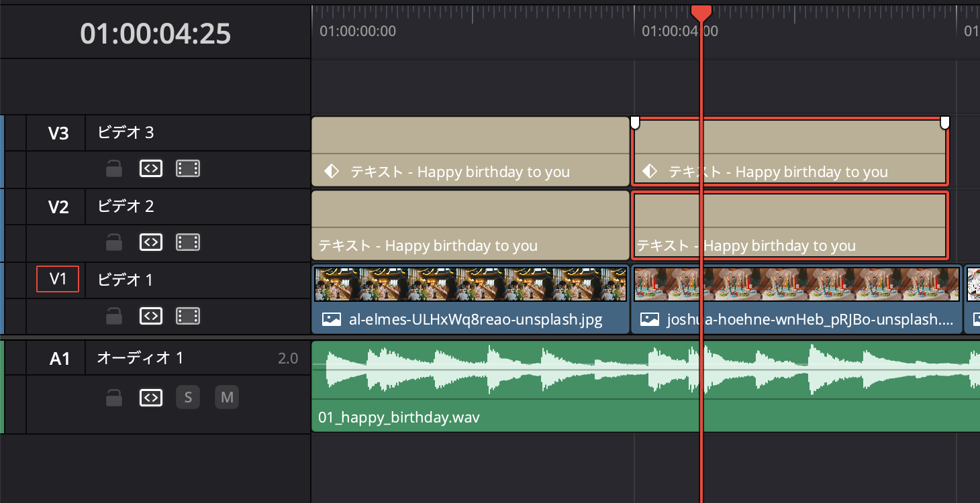
Task: Click the red playhead handle on ruler
Action: click(x=701, y=12)
